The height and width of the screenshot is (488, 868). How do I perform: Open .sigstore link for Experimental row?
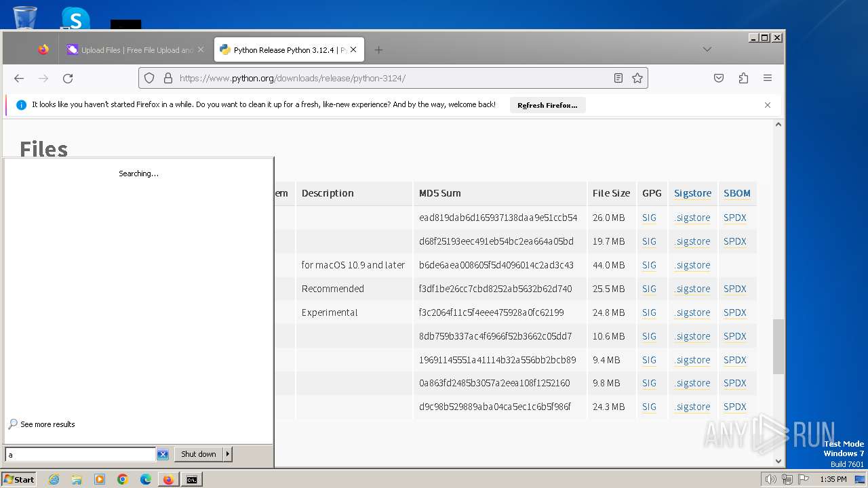(692, 312)
